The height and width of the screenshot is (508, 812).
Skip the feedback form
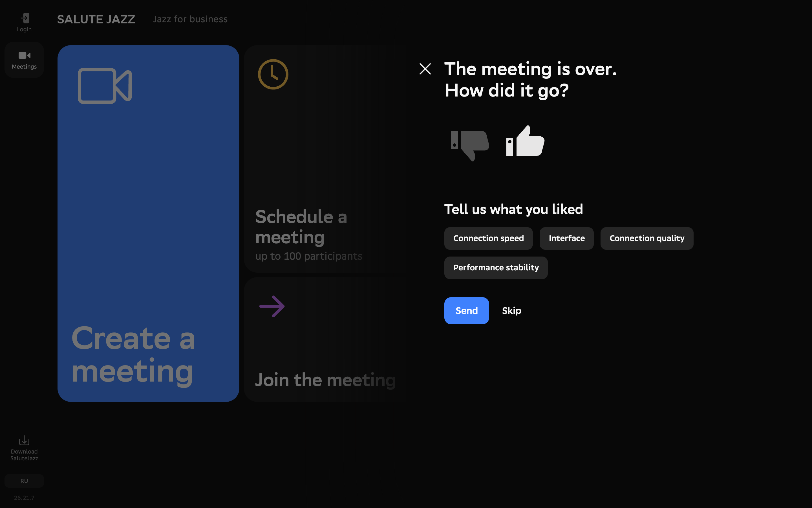(511, 310)
